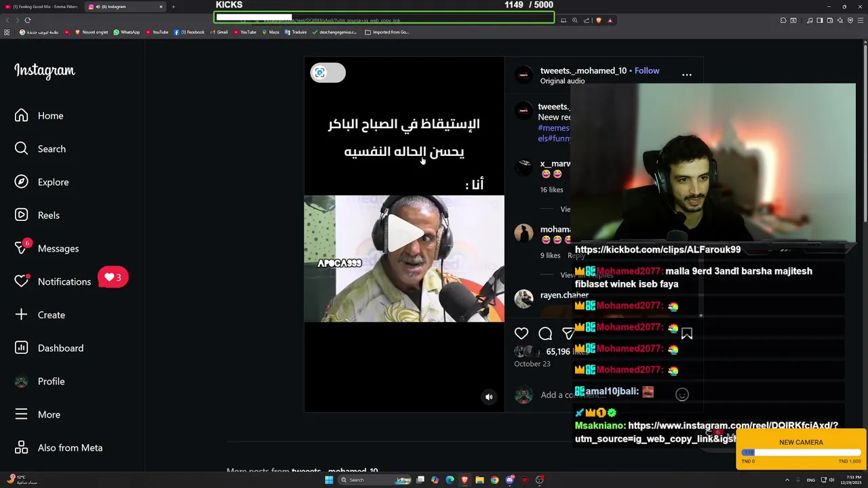Open browser extensions puzzle icon

[783, 20]
